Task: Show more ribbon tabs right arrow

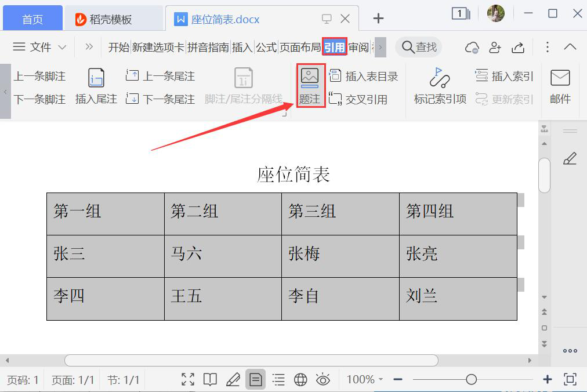Action: tap(381, 48)
